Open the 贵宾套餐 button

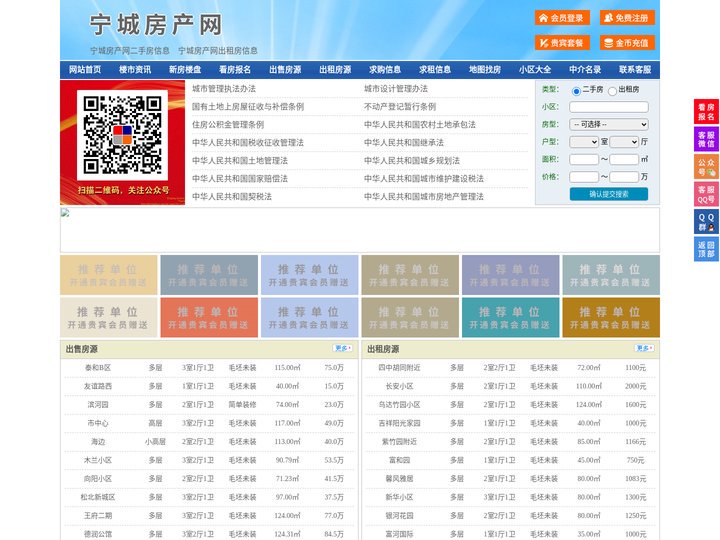coord(562,43)
